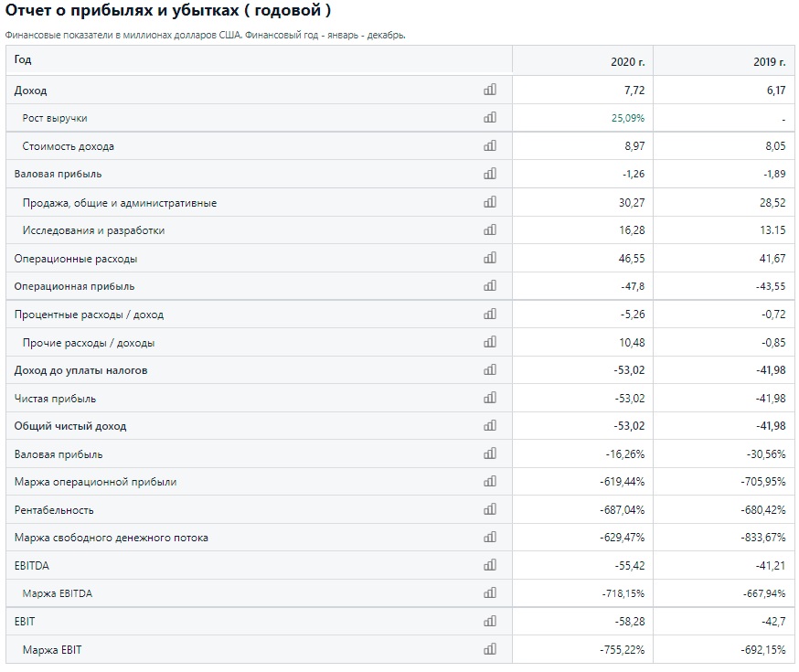Open chart icon for Доход row
The image size is (799, 672).
pyautogui.click(x=490, y=90)
